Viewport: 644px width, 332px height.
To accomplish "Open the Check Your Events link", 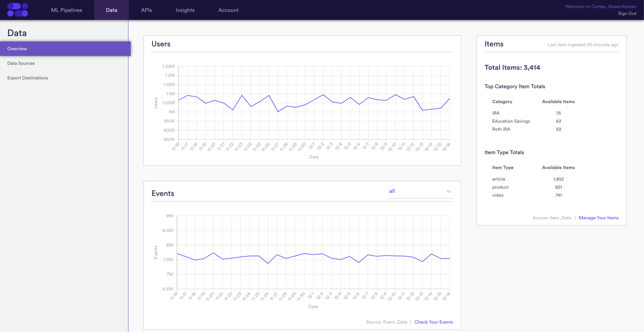I will point(434,322).
